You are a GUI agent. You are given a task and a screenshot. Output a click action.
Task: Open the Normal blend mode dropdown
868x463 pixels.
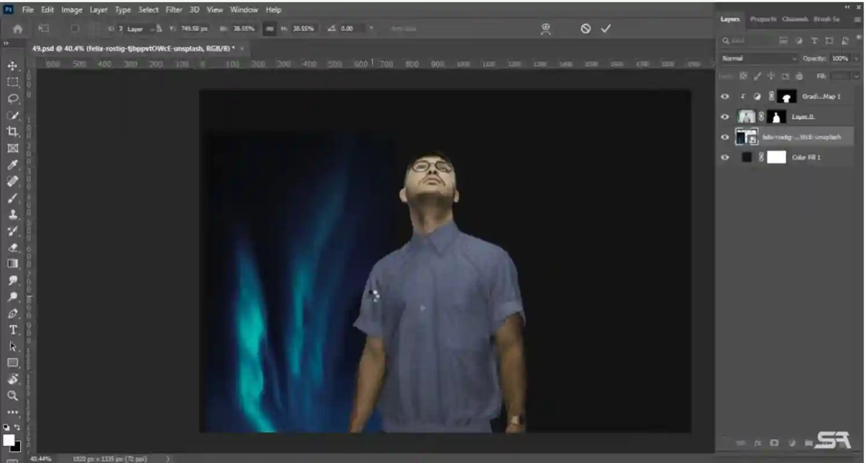[759, 58]
